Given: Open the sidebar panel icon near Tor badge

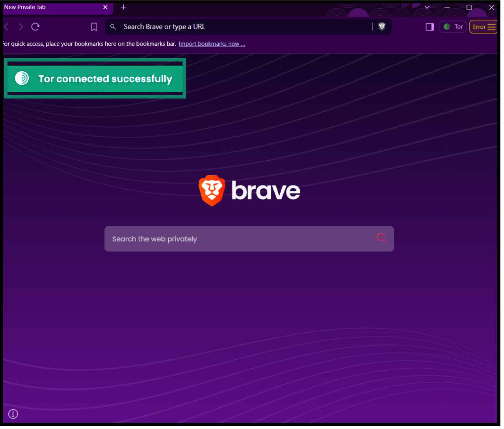Looking at the screenshot, I should (430, 27).
